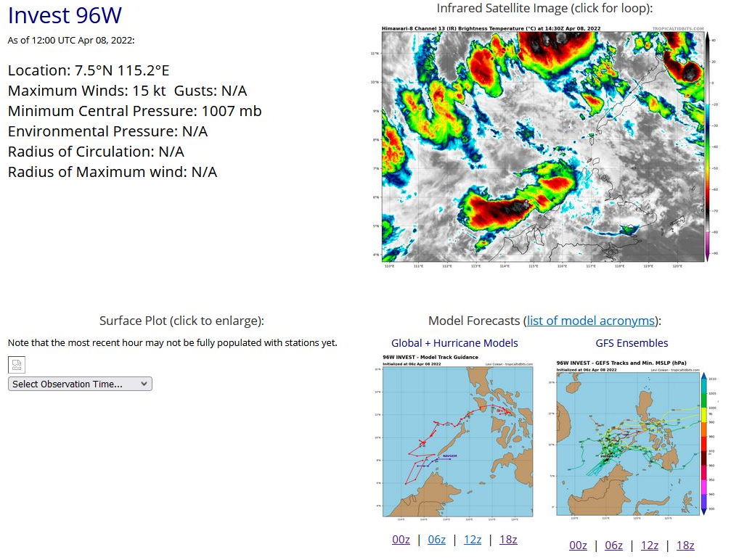Select 18z under Global + Hurricane Models
731x560 pixels.
pos(507,540)
